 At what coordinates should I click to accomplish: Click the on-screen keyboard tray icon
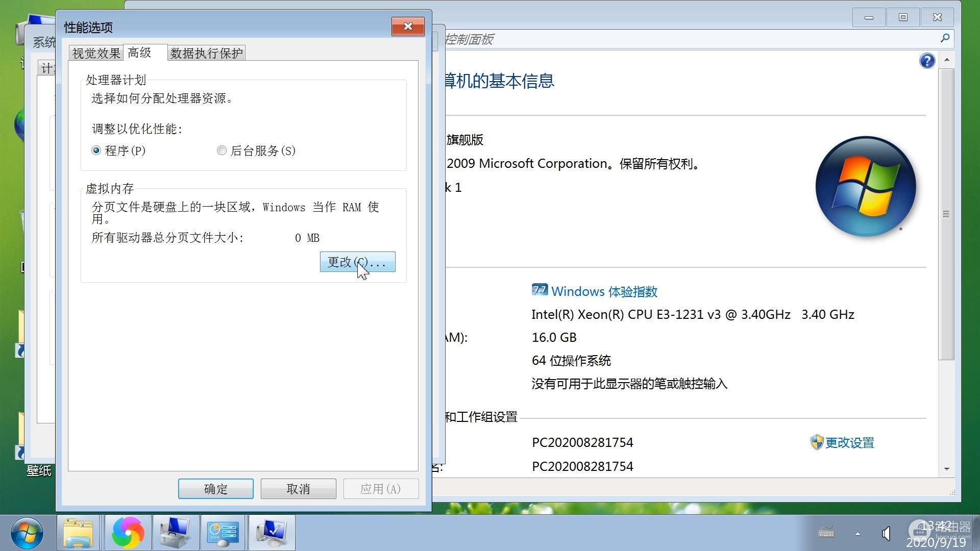point(826,533)
